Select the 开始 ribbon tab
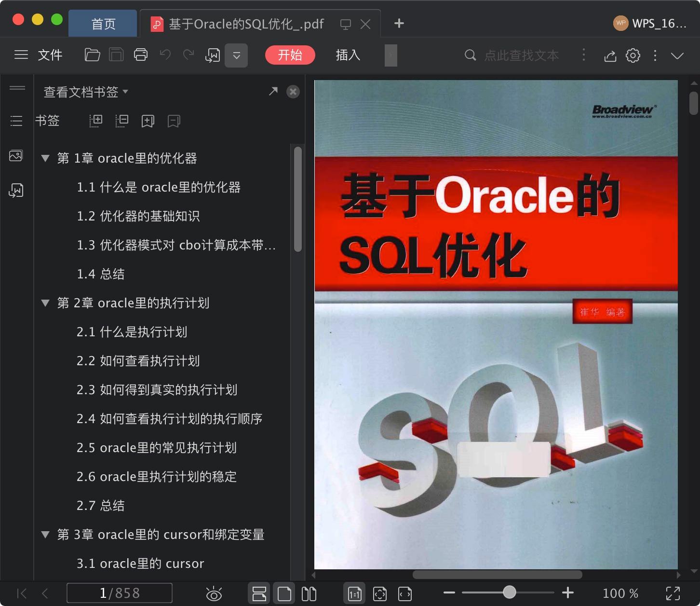The height and width of the screenshot is (606, 700). pyautogui.click(x=290, y=55)
